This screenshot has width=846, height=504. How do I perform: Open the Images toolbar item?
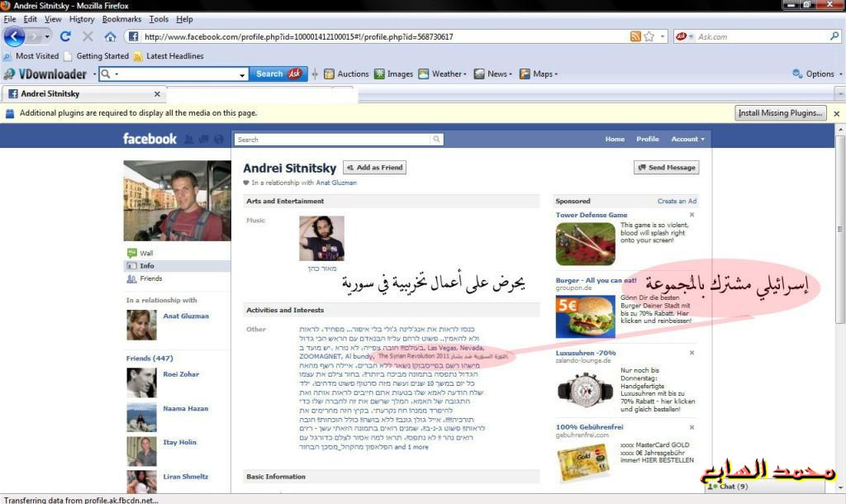click(394, 74)
